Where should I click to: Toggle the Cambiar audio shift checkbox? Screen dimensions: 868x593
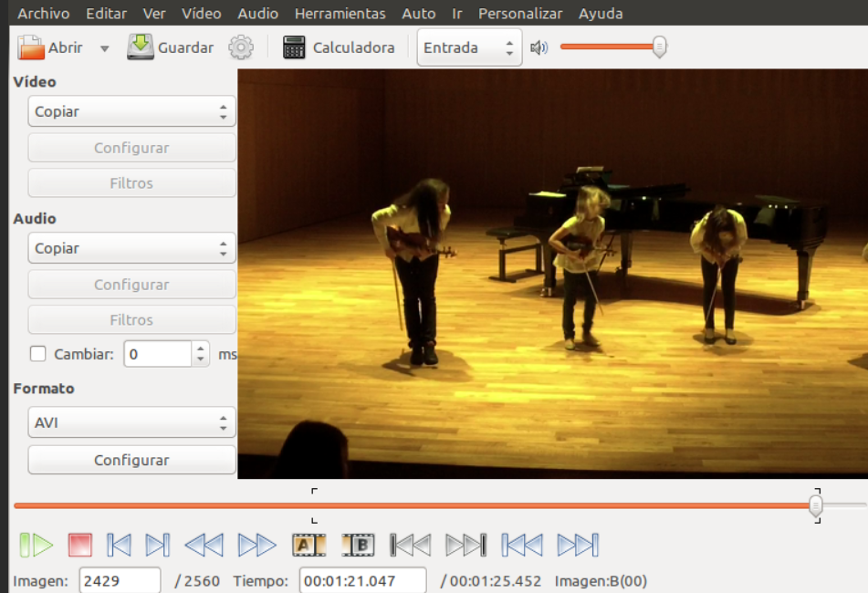tap(37, 354)
